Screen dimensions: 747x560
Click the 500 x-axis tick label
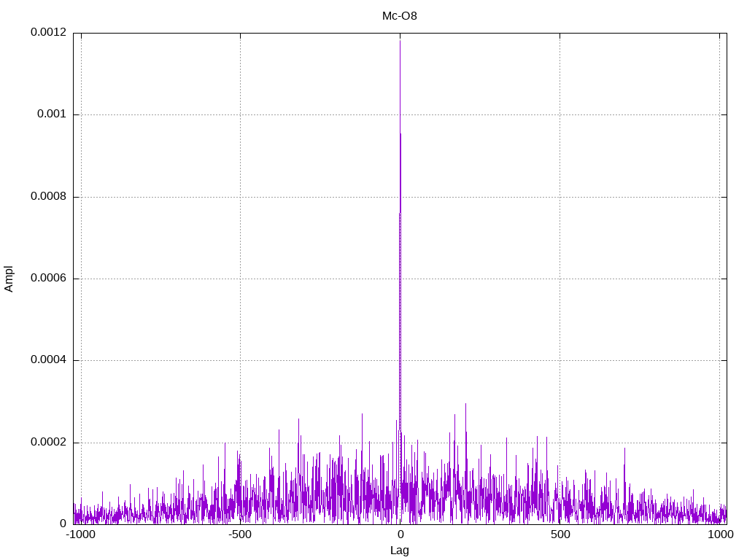pos(560,534)
